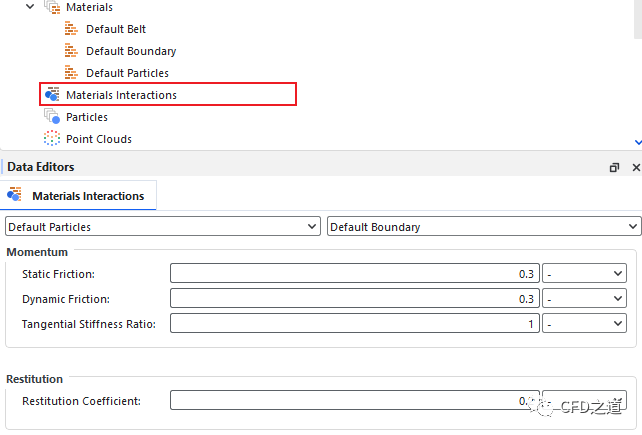Open the Default Boundary material dropdown

[x=633, y=227]
